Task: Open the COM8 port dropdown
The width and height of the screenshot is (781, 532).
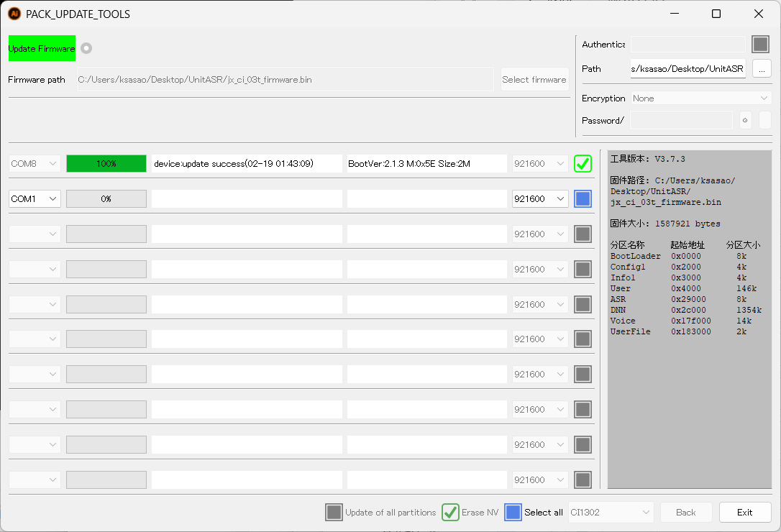Action: pyautogui.click(x=35, y=163)
